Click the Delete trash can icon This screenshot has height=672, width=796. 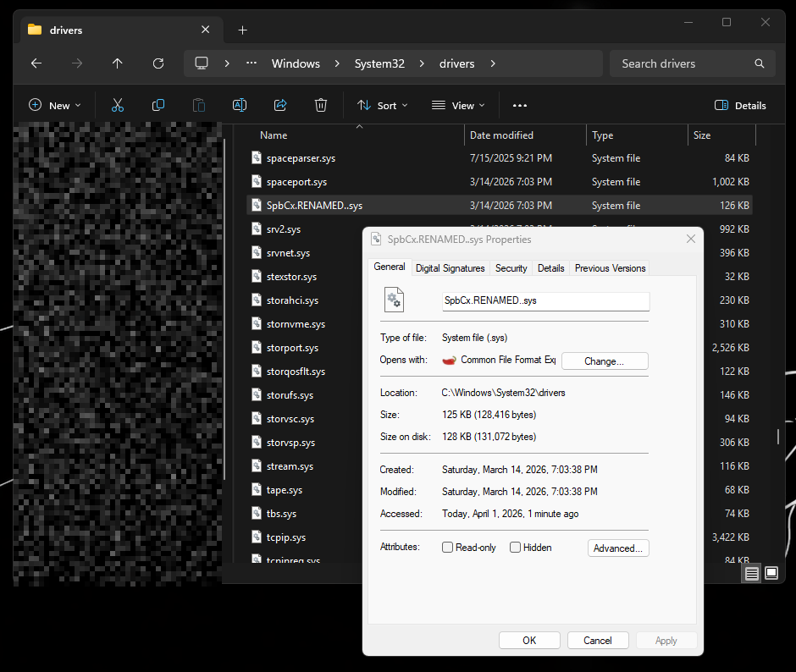(x=321, y=105)
